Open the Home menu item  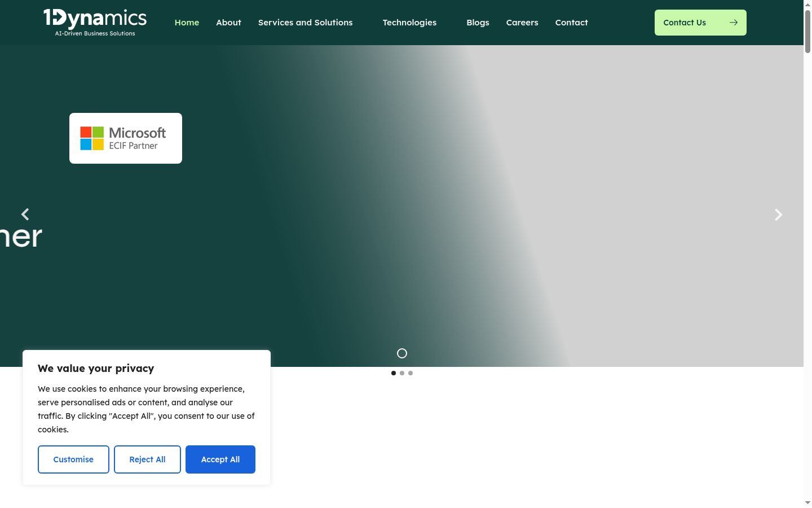click(187, 23)
